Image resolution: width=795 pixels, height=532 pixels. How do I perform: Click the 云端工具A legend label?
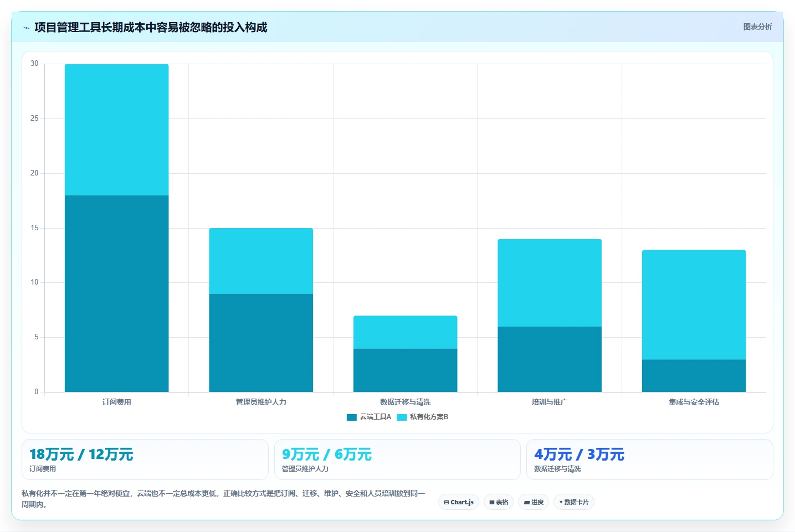point(376,417)
